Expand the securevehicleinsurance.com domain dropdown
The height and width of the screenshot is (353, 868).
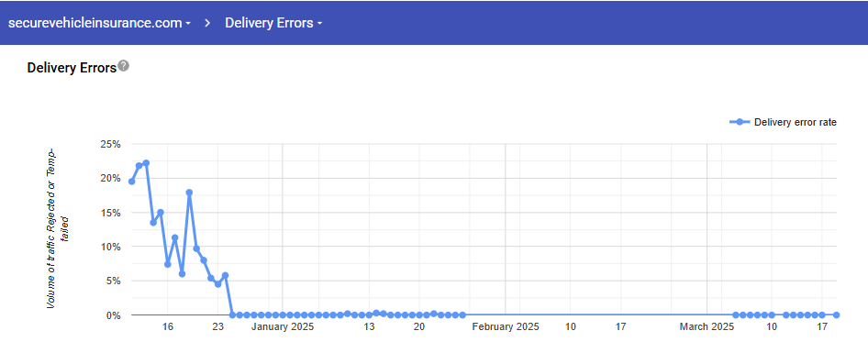coord(100,23)
